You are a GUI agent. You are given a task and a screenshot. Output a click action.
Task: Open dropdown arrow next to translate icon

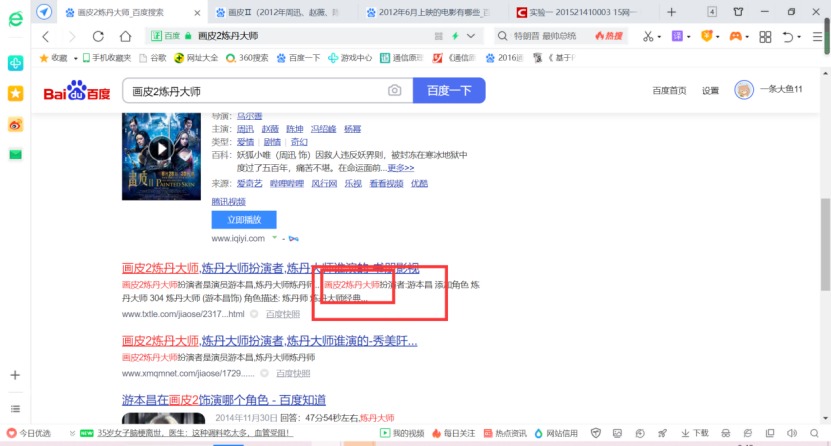coord(688,37)
